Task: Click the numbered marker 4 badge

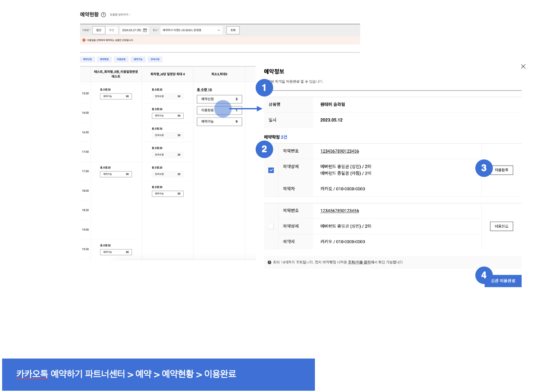Action: (x=484, y=275)
